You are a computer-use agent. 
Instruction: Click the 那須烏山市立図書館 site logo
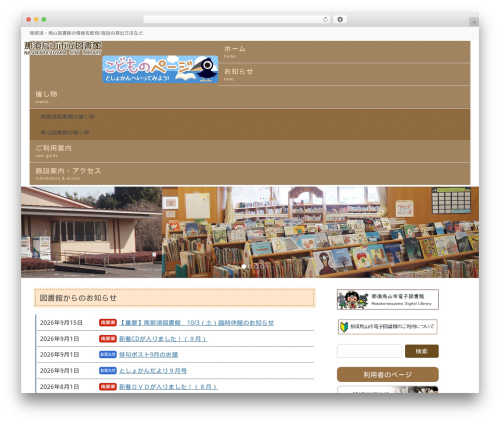pos(63,48)
